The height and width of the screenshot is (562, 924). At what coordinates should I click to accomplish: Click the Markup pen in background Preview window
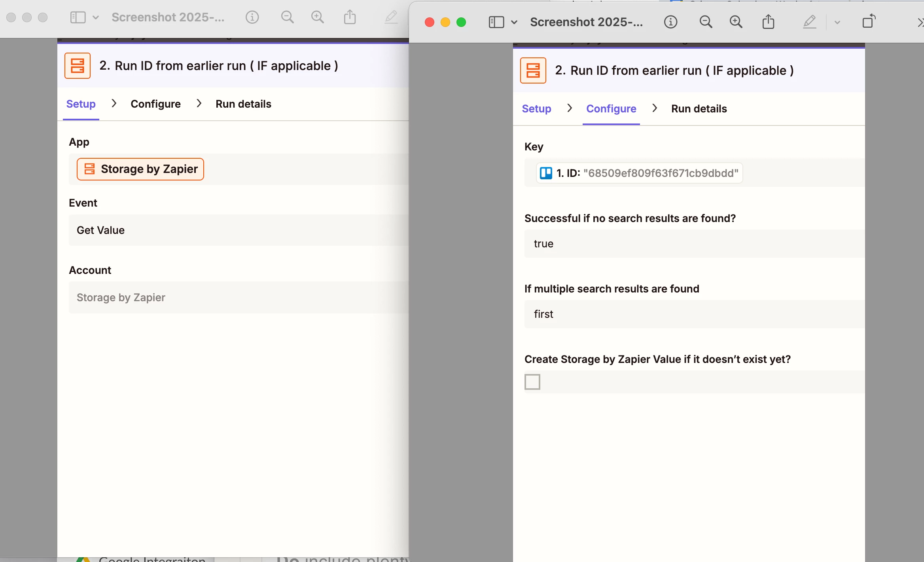391,17
